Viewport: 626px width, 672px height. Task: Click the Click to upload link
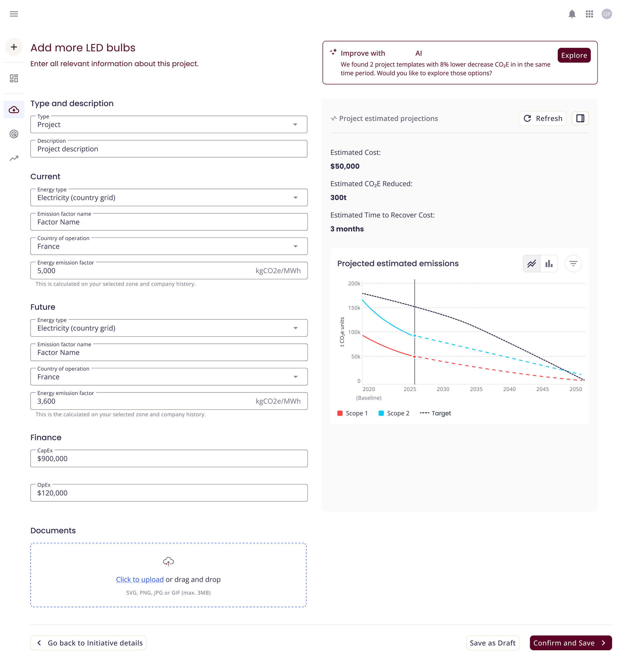pyautogui.click(x=140, y=579)
